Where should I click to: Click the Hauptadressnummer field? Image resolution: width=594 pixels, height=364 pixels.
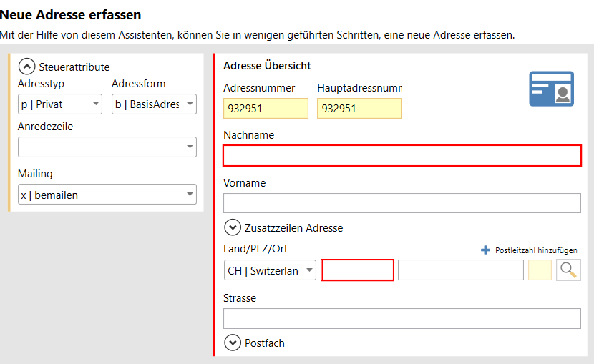(359, 109)
